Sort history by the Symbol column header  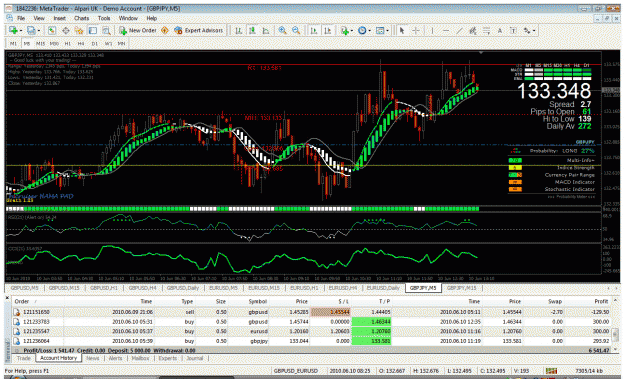[x=257, y=301]
